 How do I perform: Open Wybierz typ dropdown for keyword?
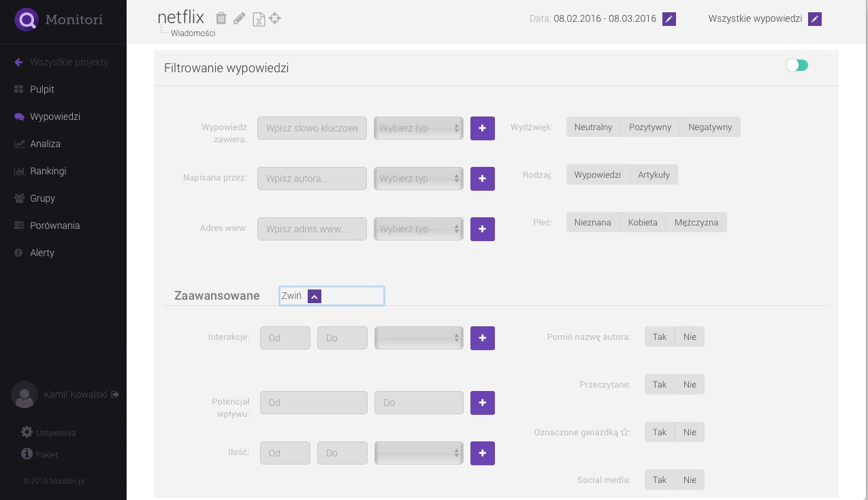point(419,128)
